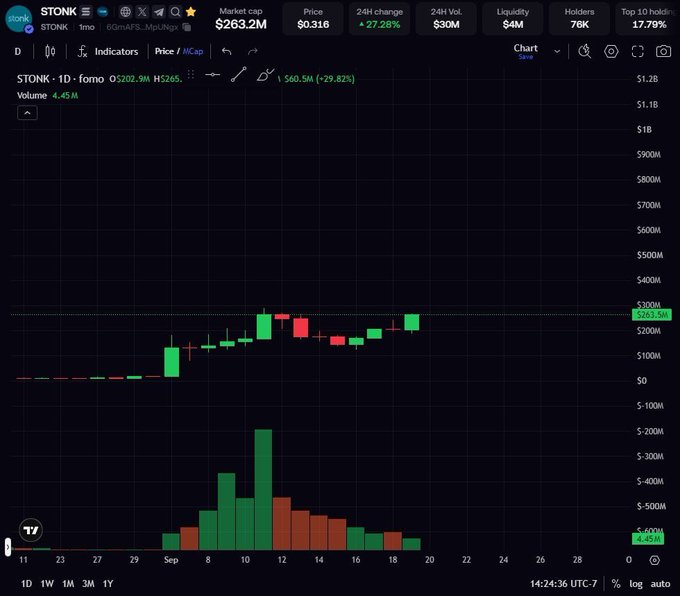Switch chart display to MCap
This screenshot has width=680, height=596.
pos(193,51)
